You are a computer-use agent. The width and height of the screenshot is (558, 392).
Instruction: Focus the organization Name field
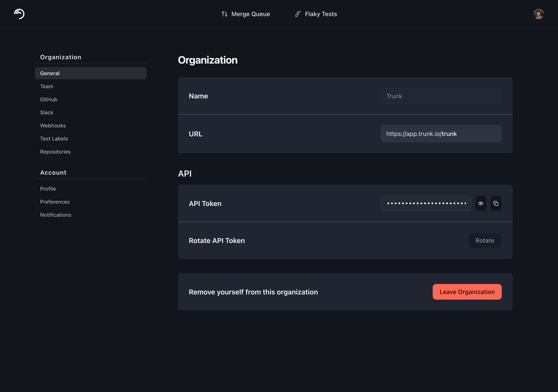(x=441, y=96)
